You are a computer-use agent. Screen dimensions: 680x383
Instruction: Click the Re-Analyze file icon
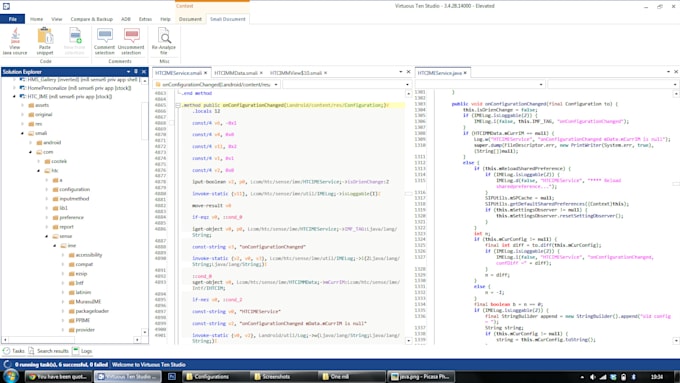click(x=163, y=36)
